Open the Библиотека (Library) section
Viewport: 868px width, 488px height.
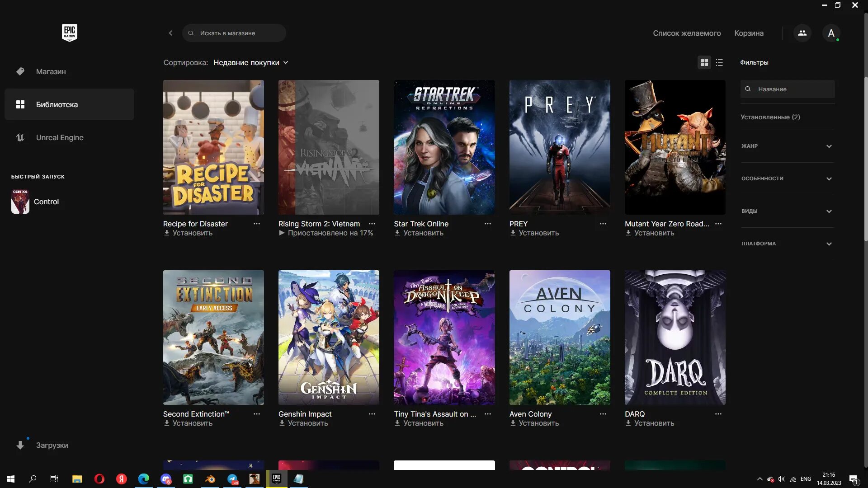57,104
